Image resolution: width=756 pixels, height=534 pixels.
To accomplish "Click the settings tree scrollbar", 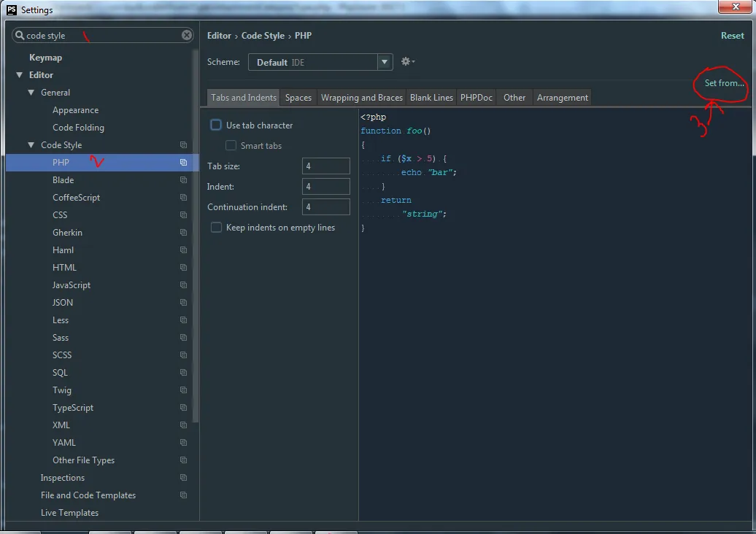I will [196, 236].
